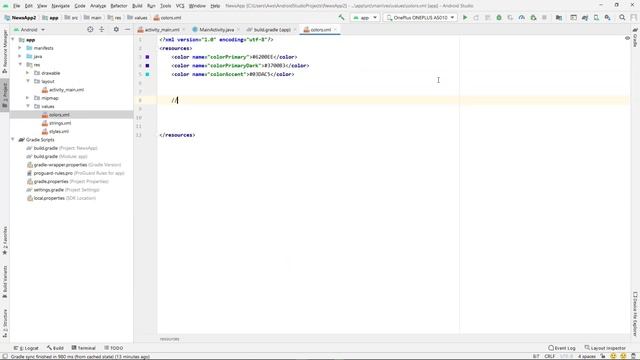Open the Layout Inspector

[x=605, y=348]
